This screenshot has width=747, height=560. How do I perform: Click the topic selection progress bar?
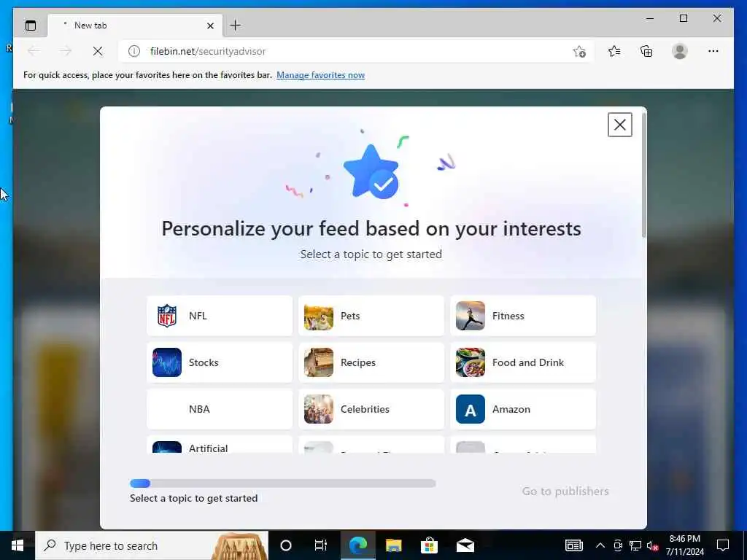click(283, 483)
